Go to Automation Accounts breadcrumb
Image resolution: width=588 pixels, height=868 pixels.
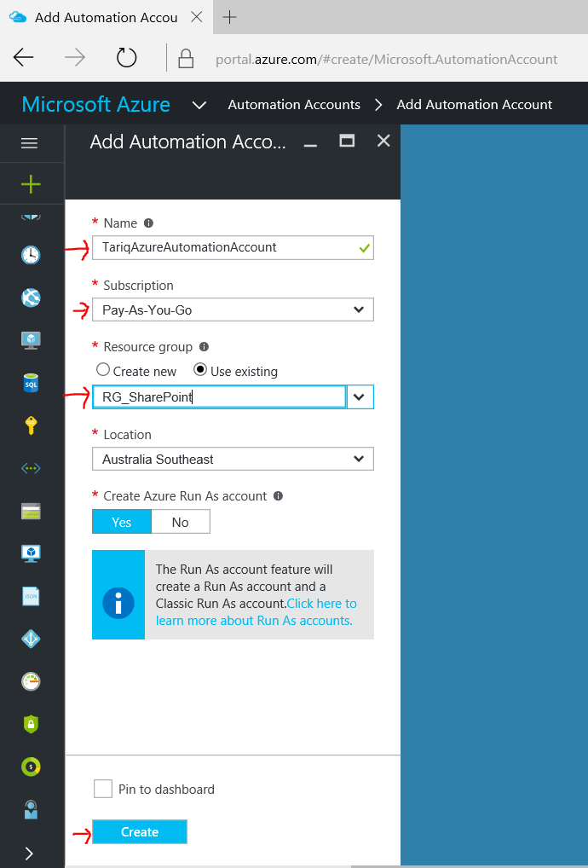tap(294, 105)
